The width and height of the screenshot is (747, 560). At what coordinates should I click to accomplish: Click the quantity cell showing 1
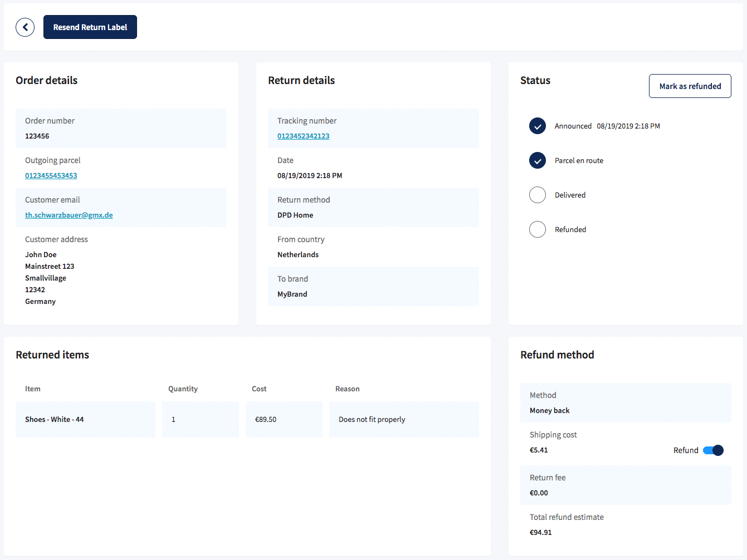[x=201, y=419]
